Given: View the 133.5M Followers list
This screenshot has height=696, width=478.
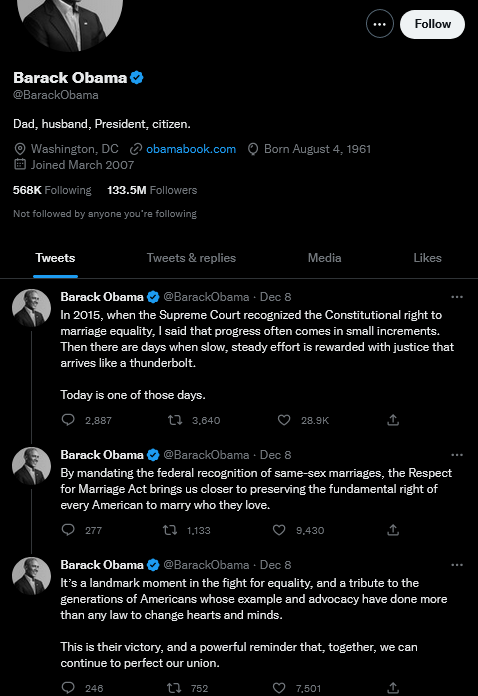Looking at the screenshot, I should tap(152, 190).
